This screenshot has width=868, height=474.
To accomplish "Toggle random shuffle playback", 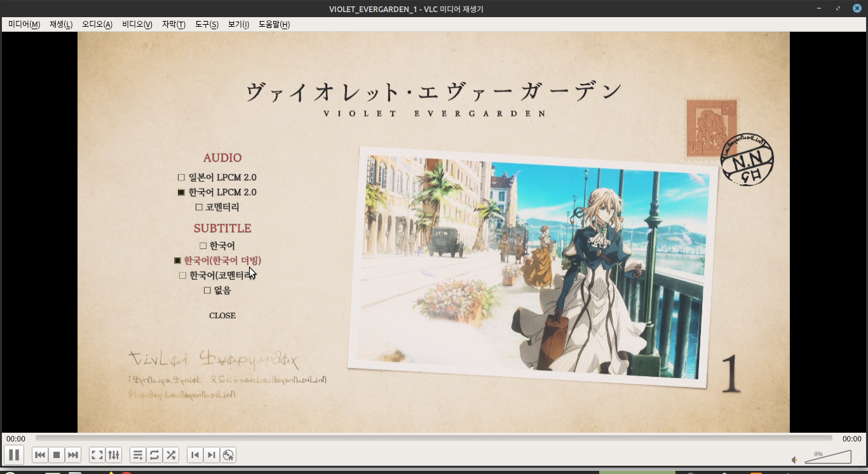I will 171,455.
